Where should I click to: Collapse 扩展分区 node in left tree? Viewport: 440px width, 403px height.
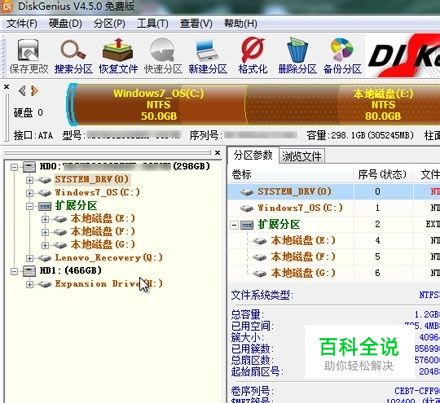[30, 206]
